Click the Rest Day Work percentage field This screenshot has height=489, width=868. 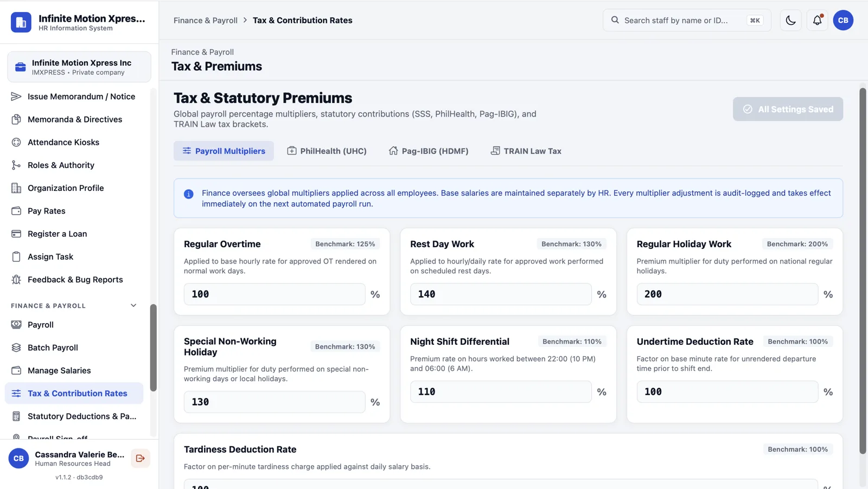tap(501, 294)
